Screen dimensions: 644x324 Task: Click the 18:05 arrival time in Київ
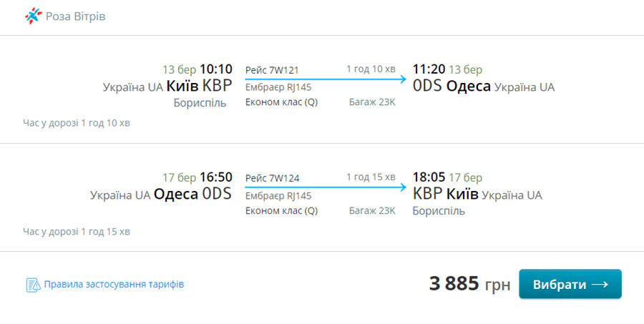(429, 177)
